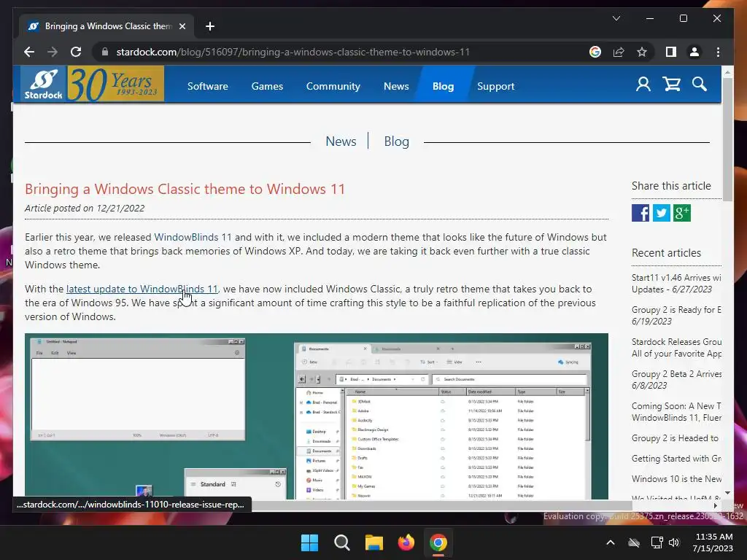Open Chrome side panel
The width and height of the screenshot is (747, 560).
coord(671,52)
